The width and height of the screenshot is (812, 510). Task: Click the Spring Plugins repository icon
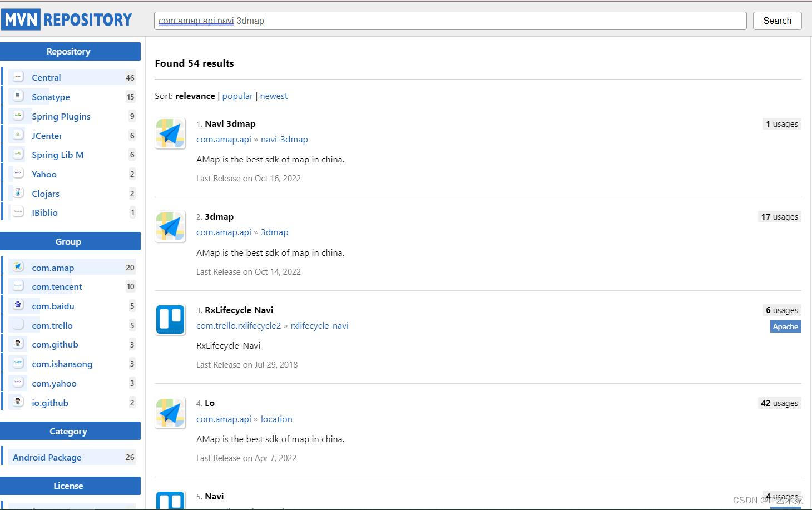tap(18, 116)
